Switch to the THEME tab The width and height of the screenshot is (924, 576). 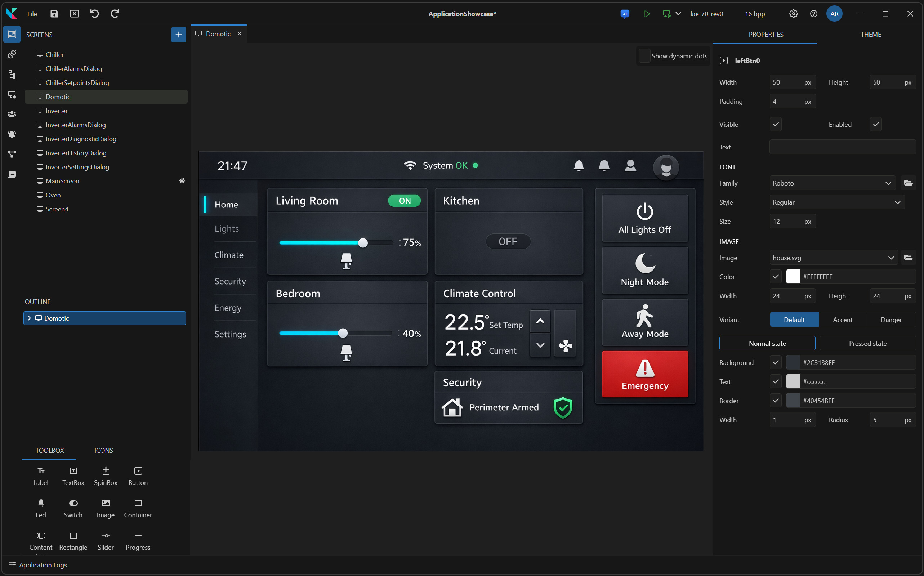[x=871, y=34]
